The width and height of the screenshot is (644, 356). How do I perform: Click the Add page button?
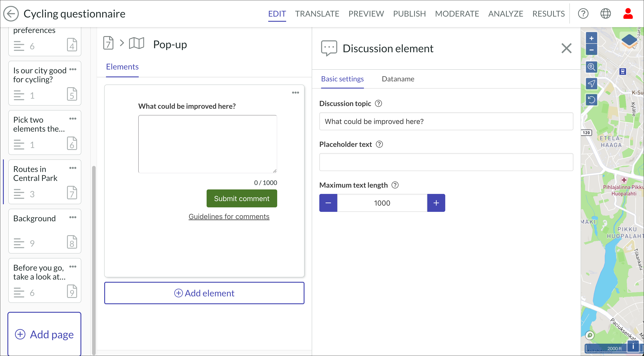(44, 334)
